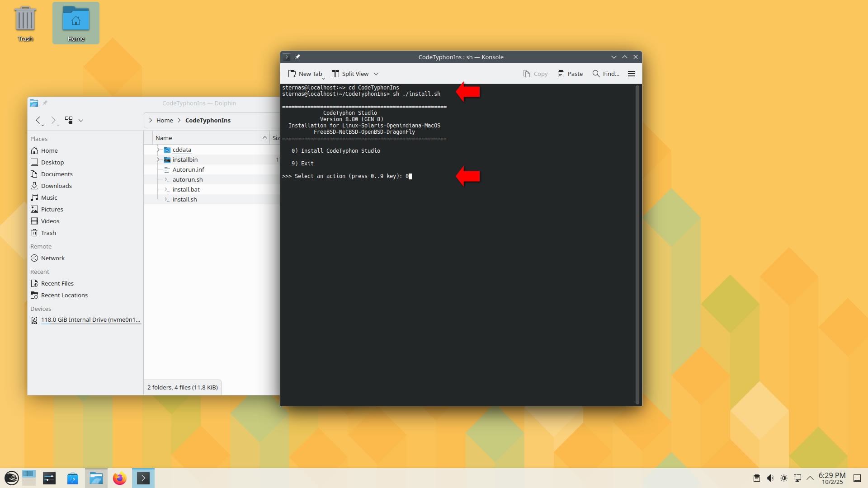The image size is (868, 488).
Task: Open Find in Konsole toolbar
Action: pos(606,74)
